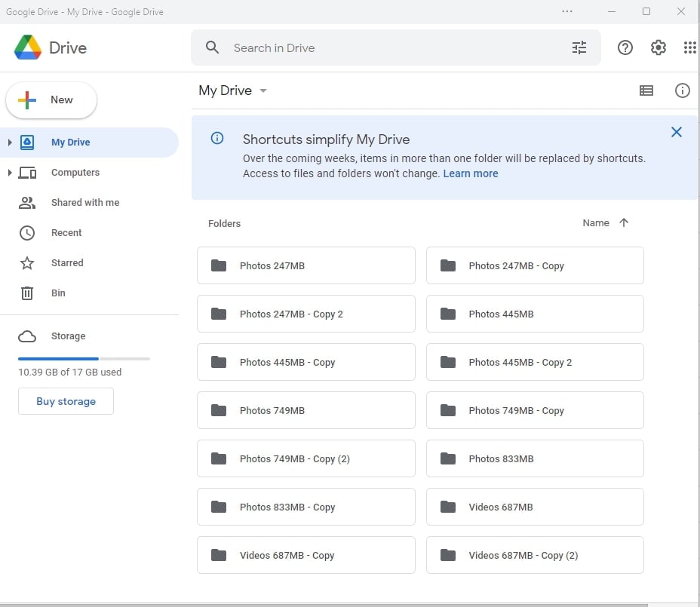Viewport: 700px width, 607px height.
Task: Click the magnifier search icon
Action: pyautogui.click(x=213, y=48)
